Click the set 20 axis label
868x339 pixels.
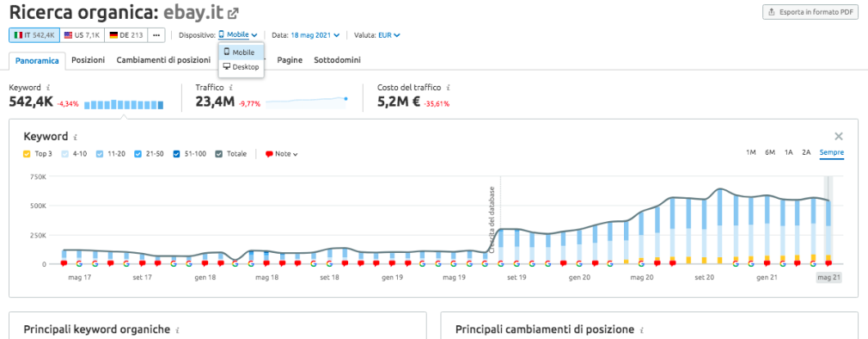coord(705,277)
